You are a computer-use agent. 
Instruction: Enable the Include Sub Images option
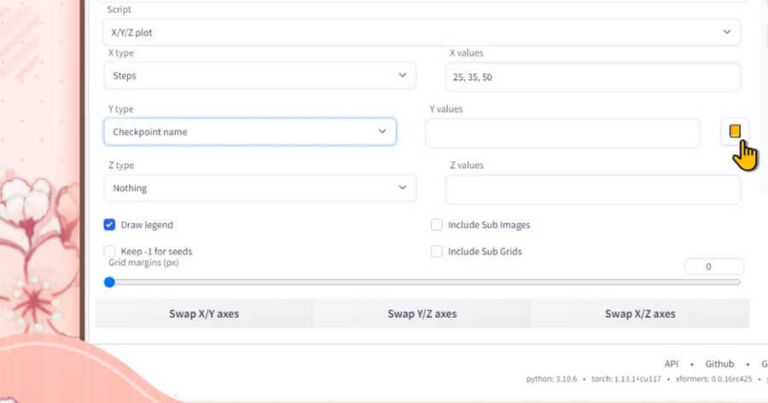(437, 225)
